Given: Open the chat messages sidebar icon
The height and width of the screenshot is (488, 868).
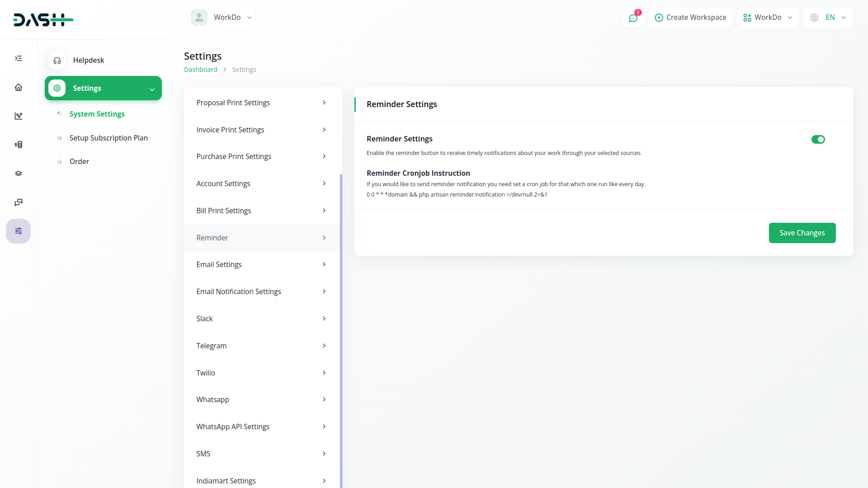Looking at the screenshot, I should (x=19, y=202).
